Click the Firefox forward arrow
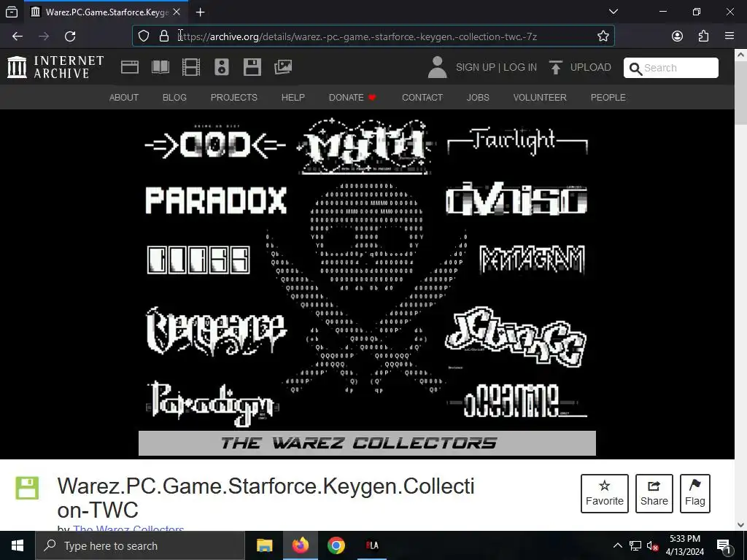The height and width of the screenshot is (560, 747). [x=44, y=36]
